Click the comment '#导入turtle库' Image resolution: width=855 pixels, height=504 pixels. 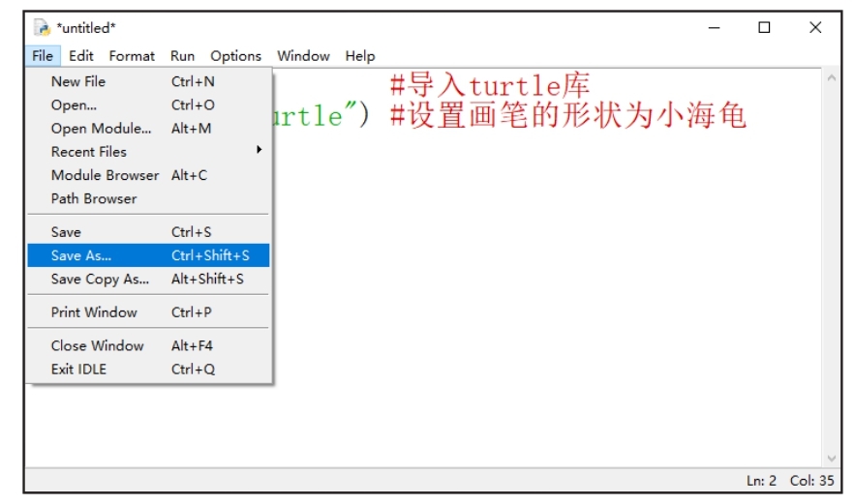pyautogui.click(x=490, y=85)
